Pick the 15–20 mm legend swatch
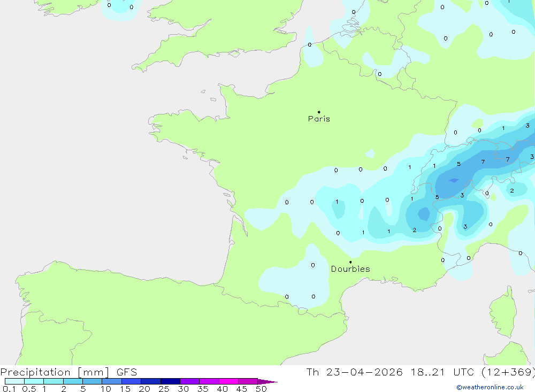 coord(131,381)
